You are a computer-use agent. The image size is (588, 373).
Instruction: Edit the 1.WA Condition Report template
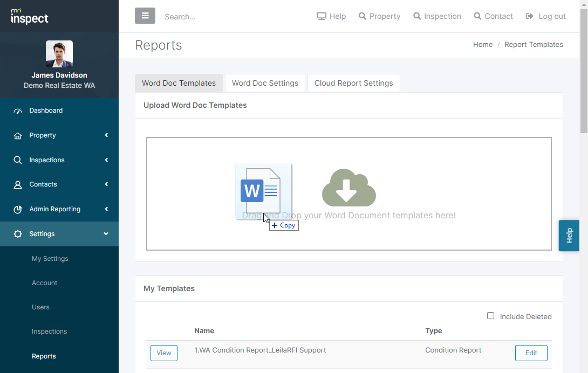531,353
